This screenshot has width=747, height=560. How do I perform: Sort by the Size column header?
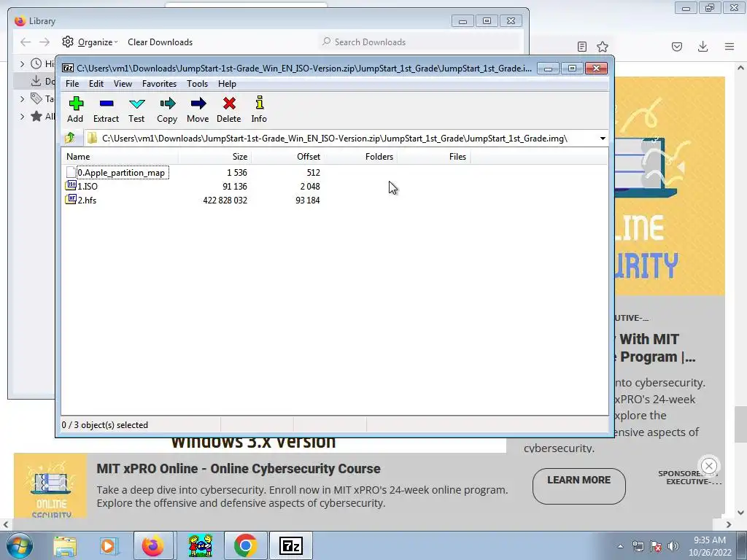point(214,157)
